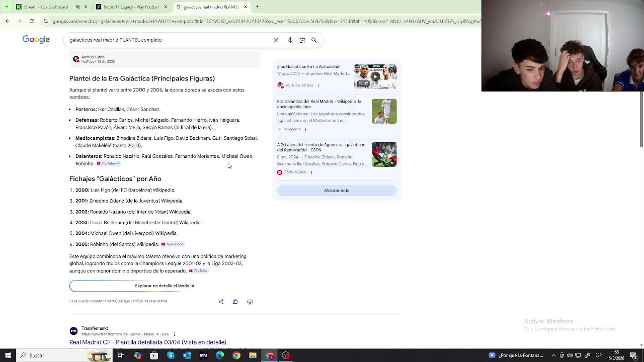
Task: Switch to the Futbol11 Legacy tab
Action: point(131,7)
